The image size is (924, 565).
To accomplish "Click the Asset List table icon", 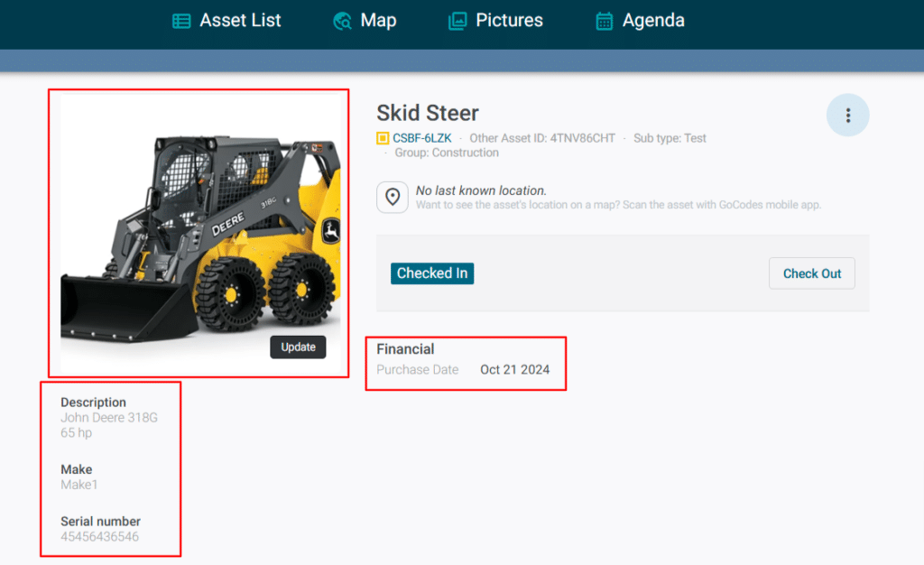I will pos(181,21).
